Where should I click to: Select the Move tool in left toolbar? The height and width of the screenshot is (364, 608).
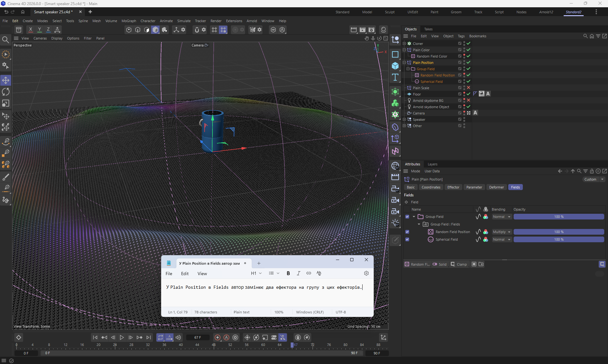[6, 80]
